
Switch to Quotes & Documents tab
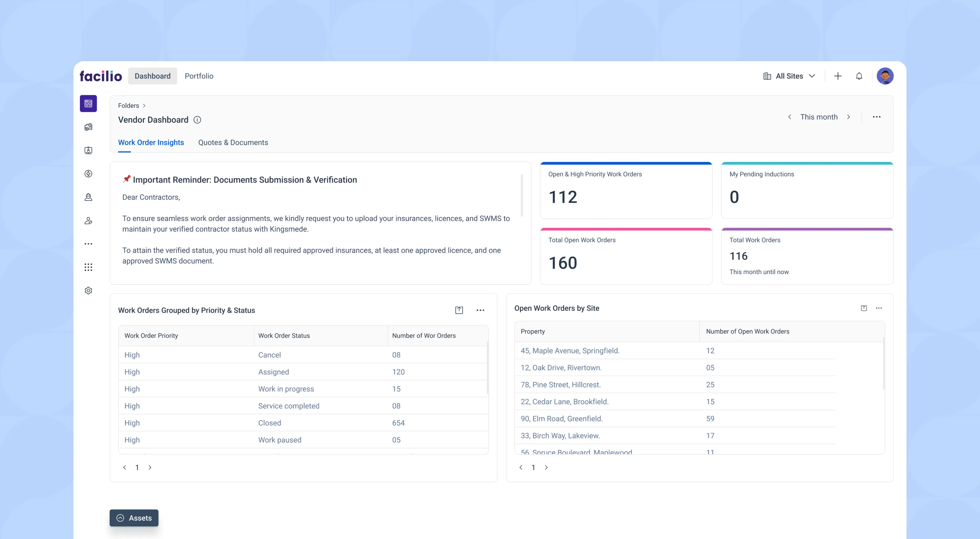click(x=233, y=142)
